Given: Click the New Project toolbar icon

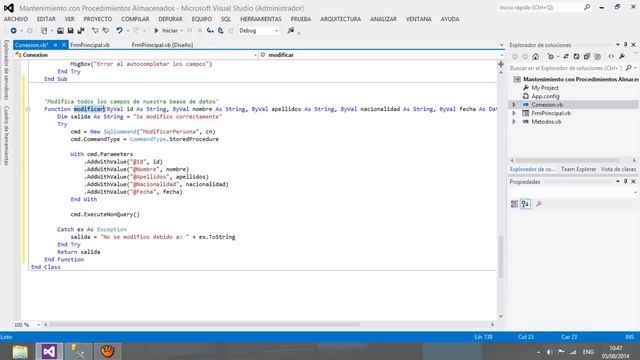Looking at the screenshot, I should click(x=44, y=31).
